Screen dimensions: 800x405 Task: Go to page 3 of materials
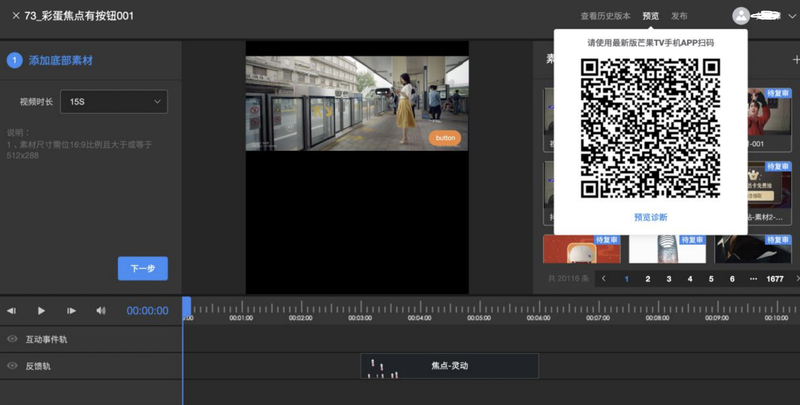[669, 279]
